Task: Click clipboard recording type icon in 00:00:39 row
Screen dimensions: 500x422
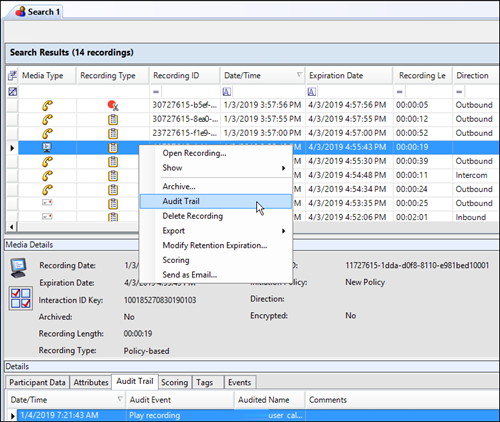Action: (x=113, y=162)
